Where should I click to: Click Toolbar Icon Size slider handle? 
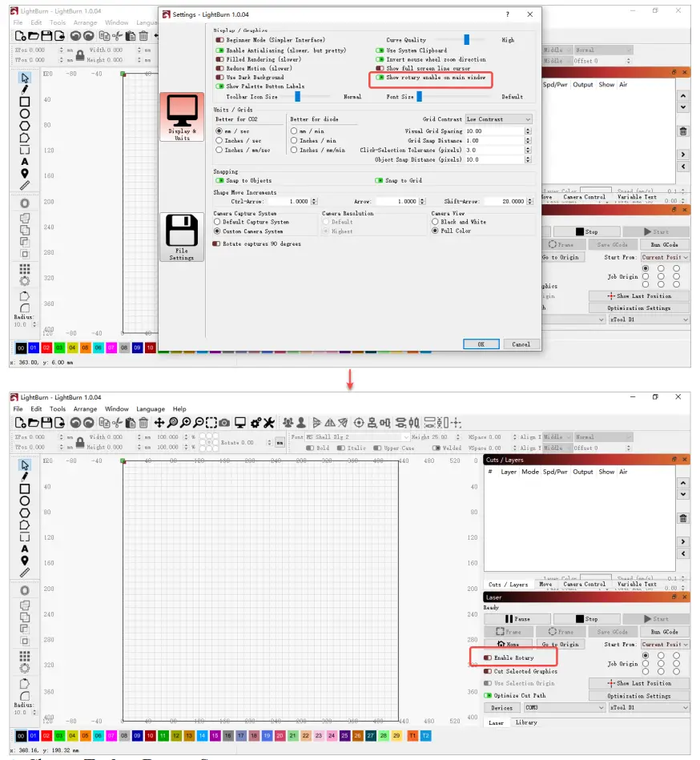coord(298,96)
